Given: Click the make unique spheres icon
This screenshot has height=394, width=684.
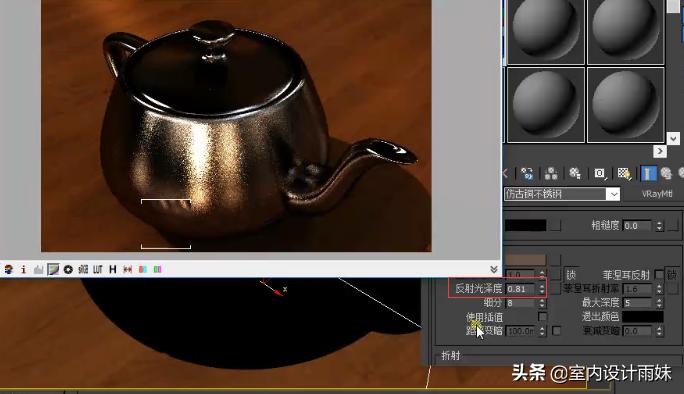Looking at the screenshot, I should point(575,174).
